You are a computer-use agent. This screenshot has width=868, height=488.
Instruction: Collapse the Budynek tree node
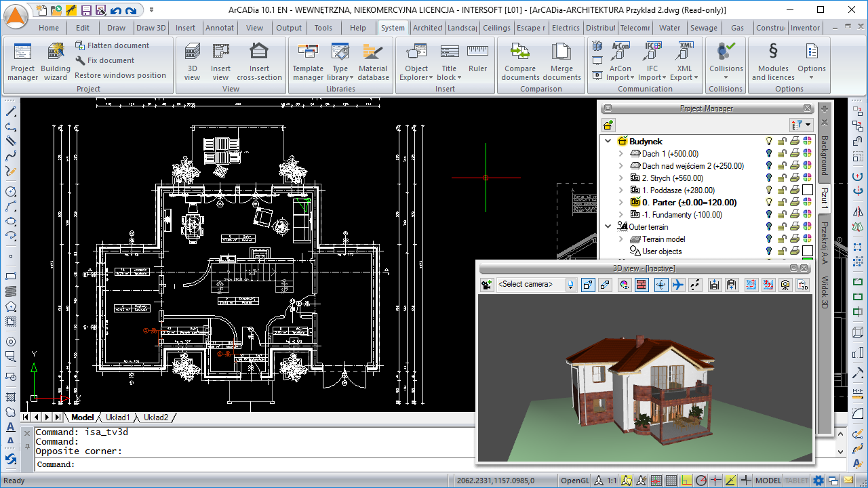click(608, 142)
